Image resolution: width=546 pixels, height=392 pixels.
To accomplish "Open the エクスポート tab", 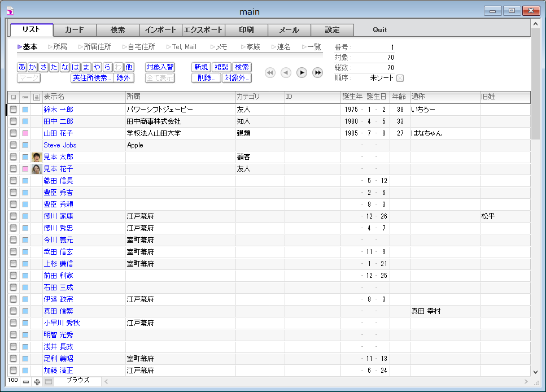I will pos(203,30).
